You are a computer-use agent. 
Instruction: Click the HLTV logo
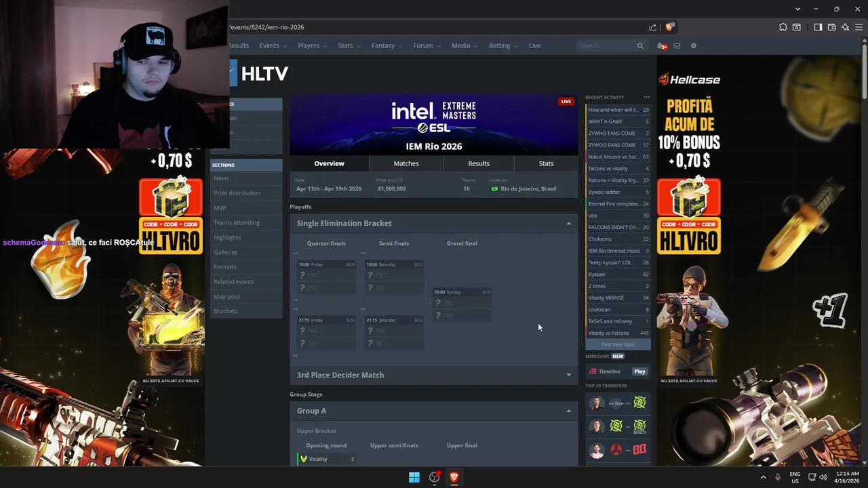point(259,73)
